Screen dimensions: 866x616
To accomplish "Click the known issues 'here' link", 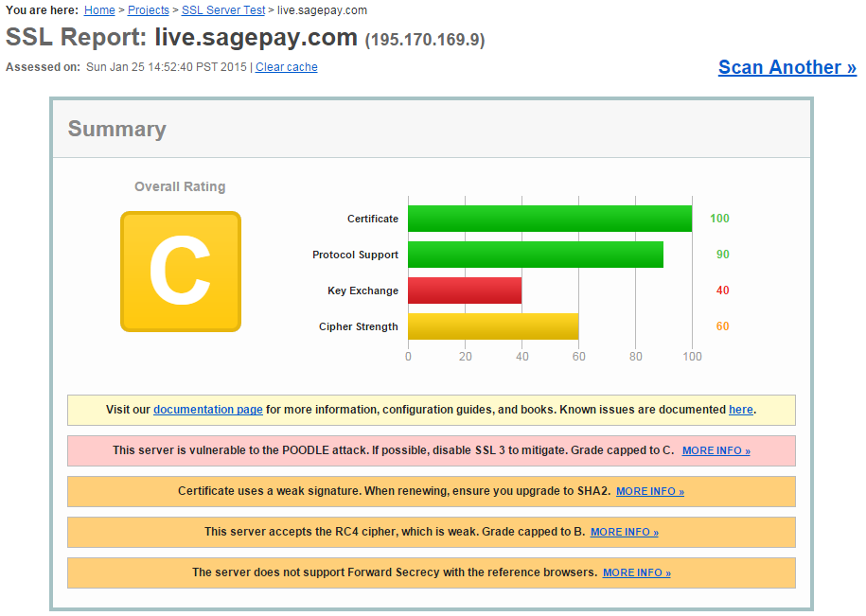I will (740, 410).
